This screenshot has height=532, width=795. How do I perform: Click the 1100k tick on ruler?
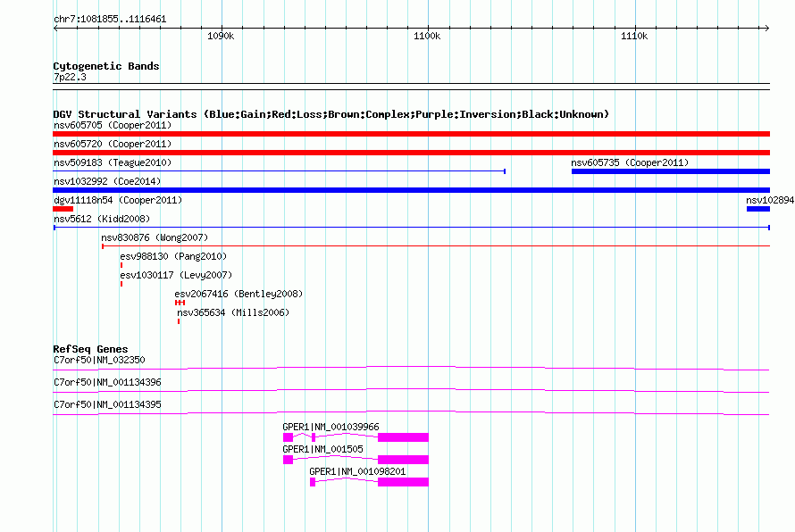427,36
